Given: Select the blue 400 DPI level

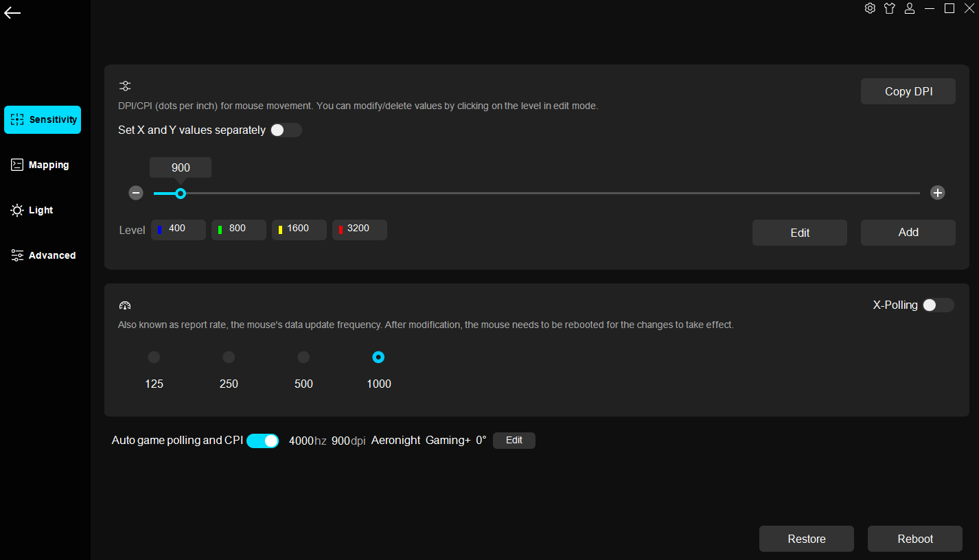Looking at the screenshot, I should [x=178, y=230].
